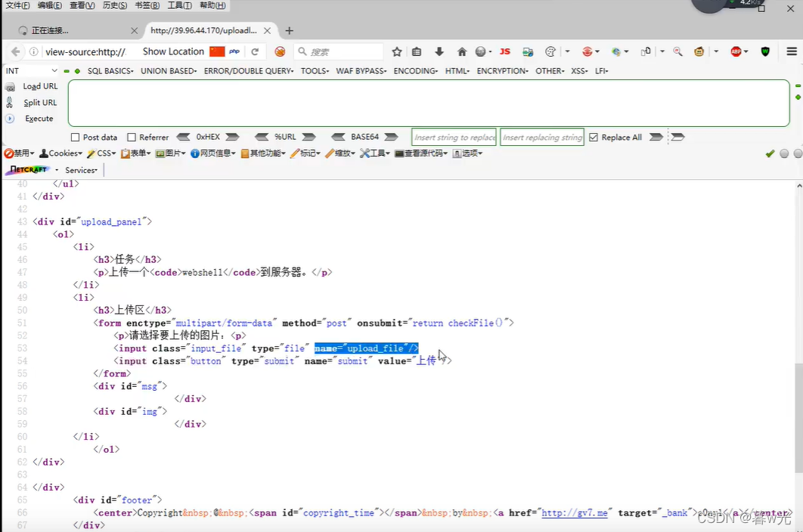This screenshot has height=532, width=803.
Task: Open the downloads arrow icon
Action: tap(439, 51)
